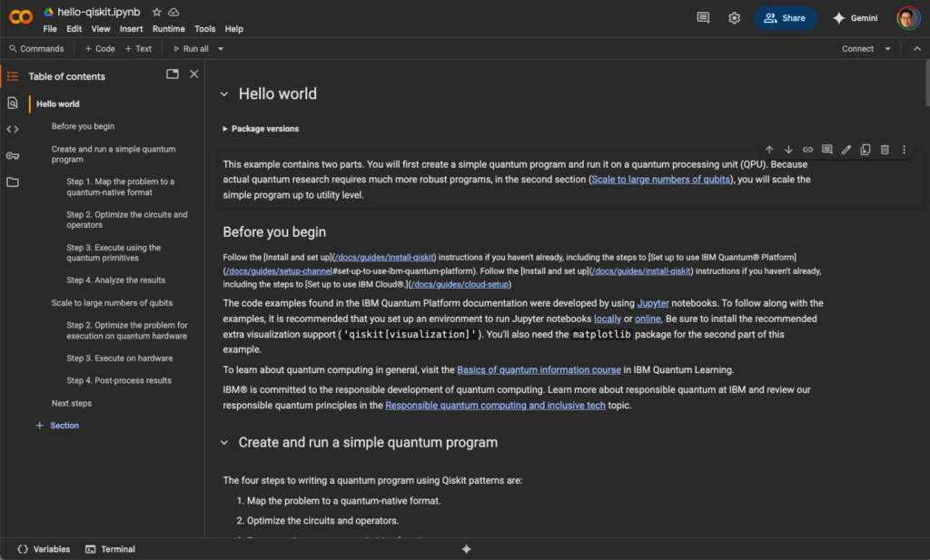The height and width of the screenshot is (560, 930).
Task: Open the user account avatar
Action: pyautogui.click(x=908, y=18)
